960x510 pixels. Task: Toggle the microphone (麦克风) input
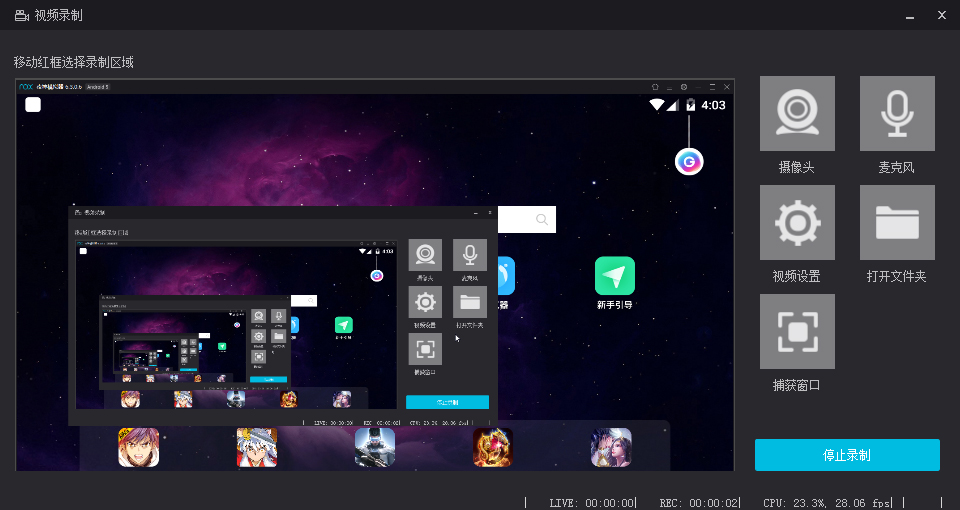click(897, 114)
